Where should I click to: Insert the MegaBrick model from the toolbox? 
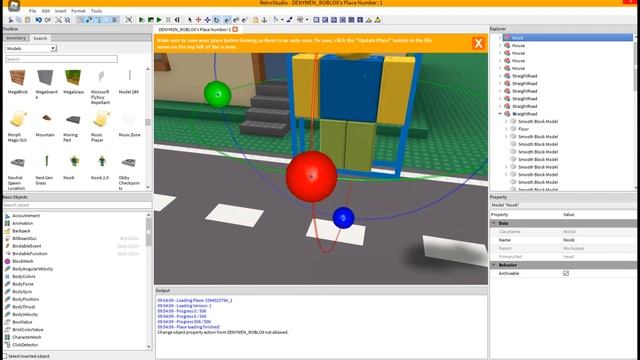pos(18,78)
